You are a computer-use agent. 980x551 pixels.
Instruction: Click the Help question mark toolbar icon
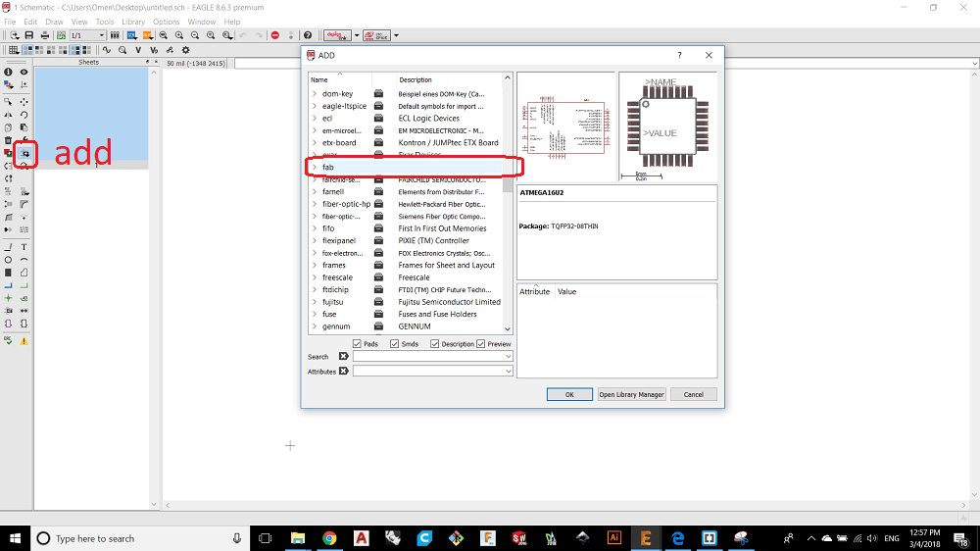click(x=308, y=35)
